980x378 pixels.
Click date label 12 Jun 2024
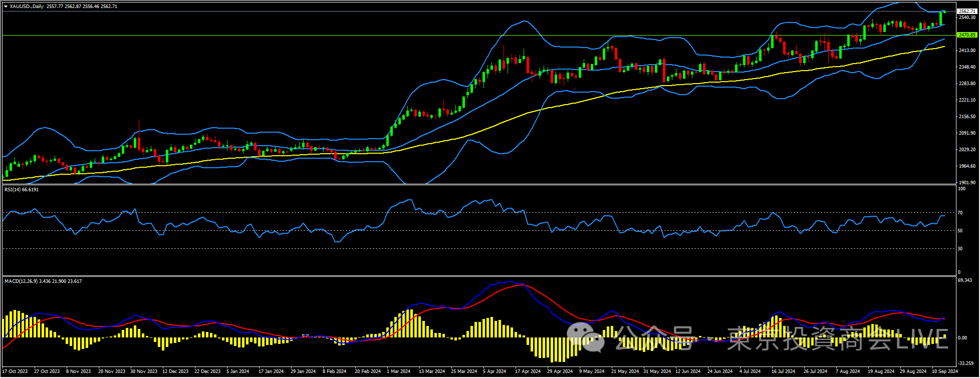point(688,371)
